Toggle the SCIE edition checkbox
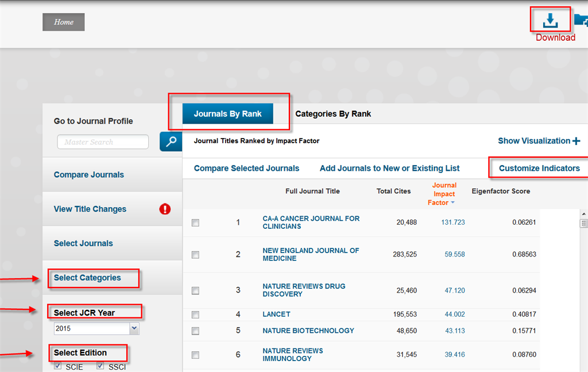This screenshot has width=588, height=372. tap(57, 366)
